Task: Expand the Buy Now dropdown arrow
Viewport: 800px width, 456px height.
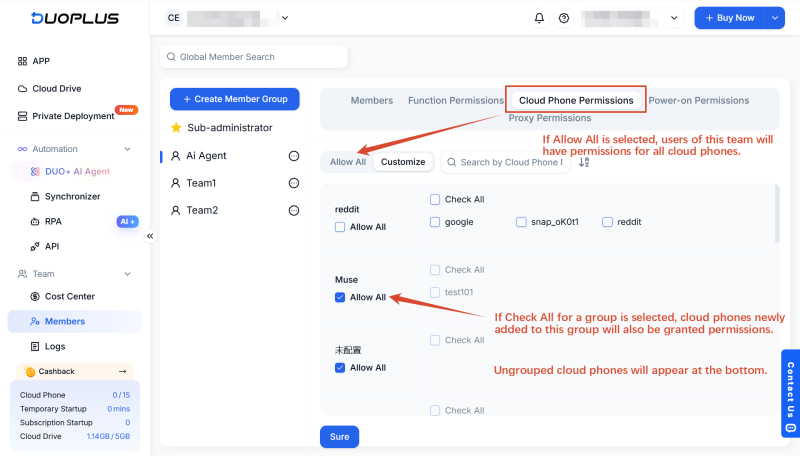Action: pyautogui.click(x=774, y=18)
